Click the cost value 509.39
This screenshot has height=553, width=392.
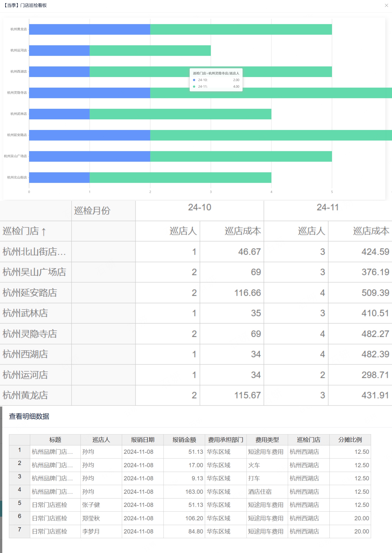[x=375, y=293]
